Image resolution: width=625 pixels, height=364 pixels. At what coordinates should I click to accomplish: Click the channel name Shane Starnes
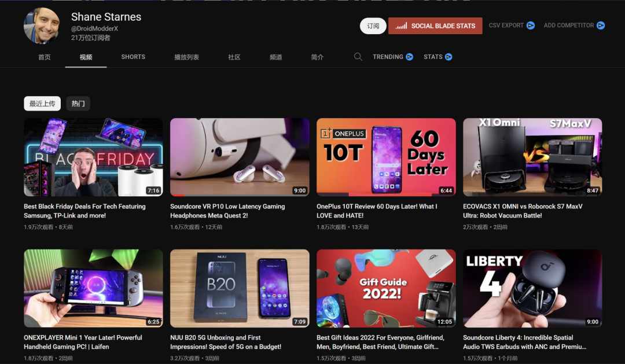(x=106, y=17)
